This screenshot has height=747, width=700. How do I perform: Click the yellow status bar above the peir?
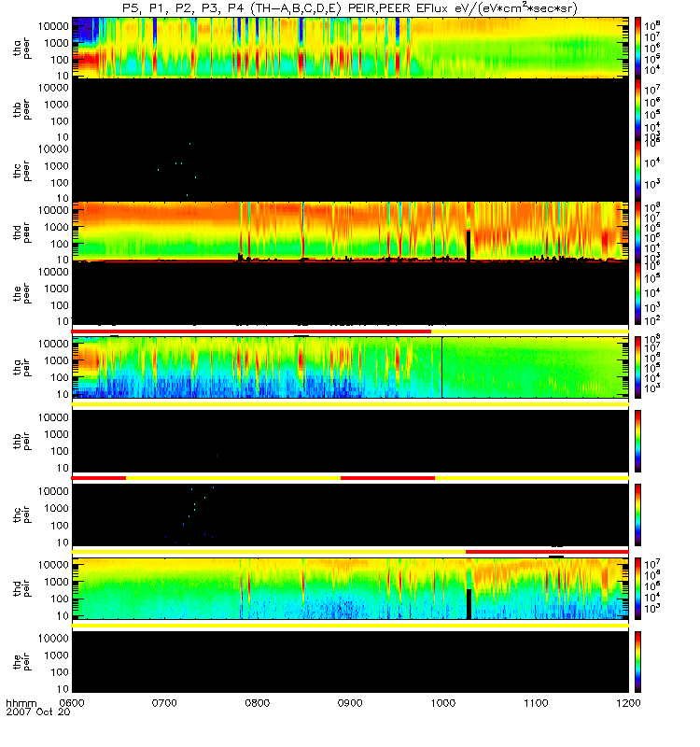point(350,625)
